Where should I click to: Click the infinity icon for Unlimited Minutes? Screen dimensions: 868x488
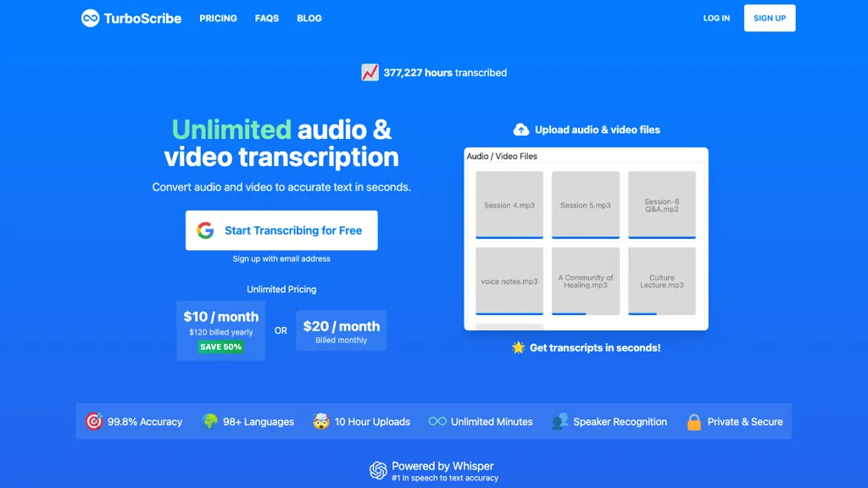click(439, 421)
